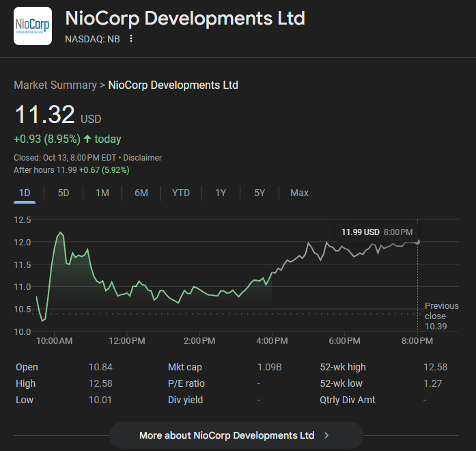Switch to the 1M chart range

pos(102,193)
